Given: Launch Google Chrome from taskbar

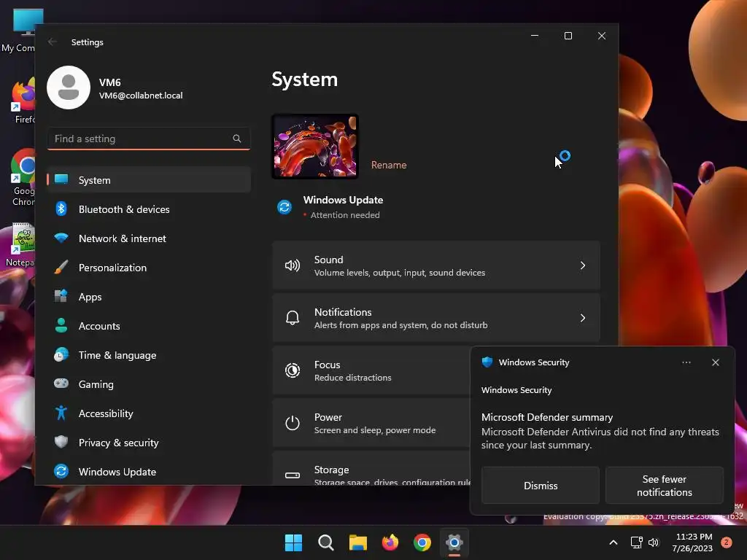Looking at the screenshot, I should pos(422,542).
